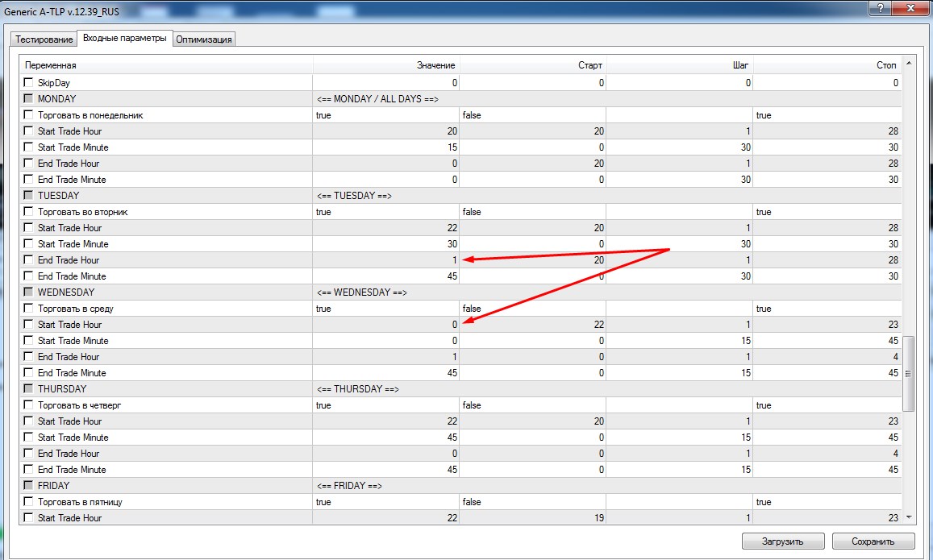
Task: Click the Загрузить button
Action: (x=782, y=541)
